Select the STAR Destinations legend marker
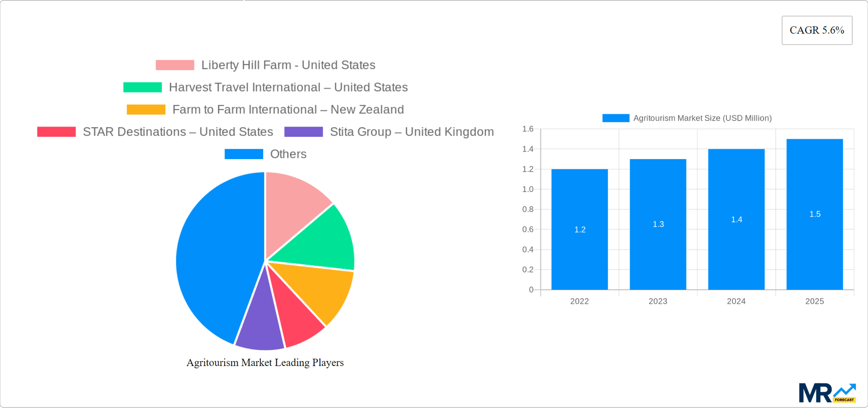 coord(56,131)
